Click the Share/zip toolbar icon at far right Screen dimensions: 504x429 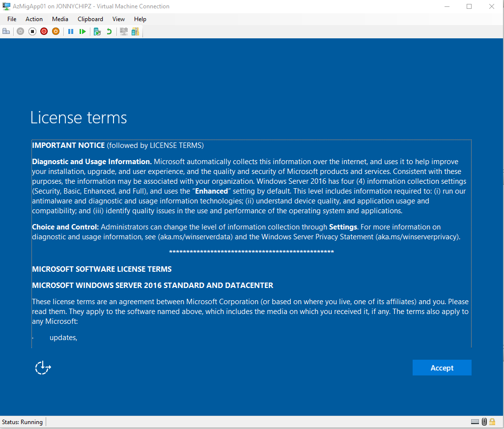point(135,31)
